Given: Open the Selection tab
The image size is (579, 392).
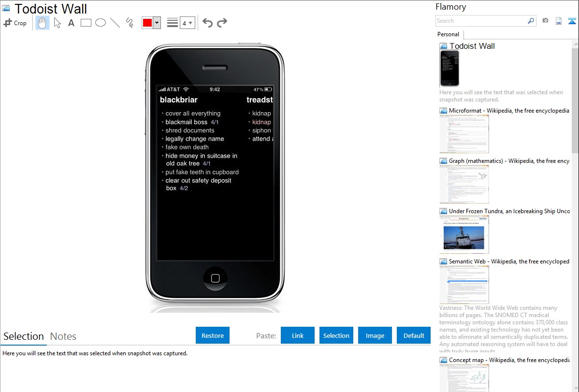Looking at the screenshot, I should [24, 336].
